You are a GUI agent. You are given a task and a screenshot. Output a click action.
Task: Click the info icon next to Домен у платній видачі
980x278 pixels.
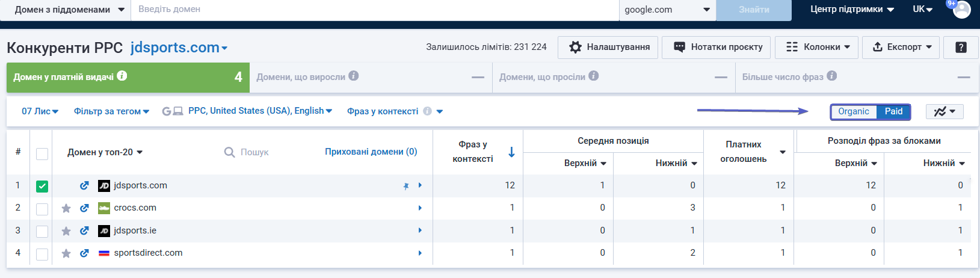pyautogui.click(x=122, y=76)
